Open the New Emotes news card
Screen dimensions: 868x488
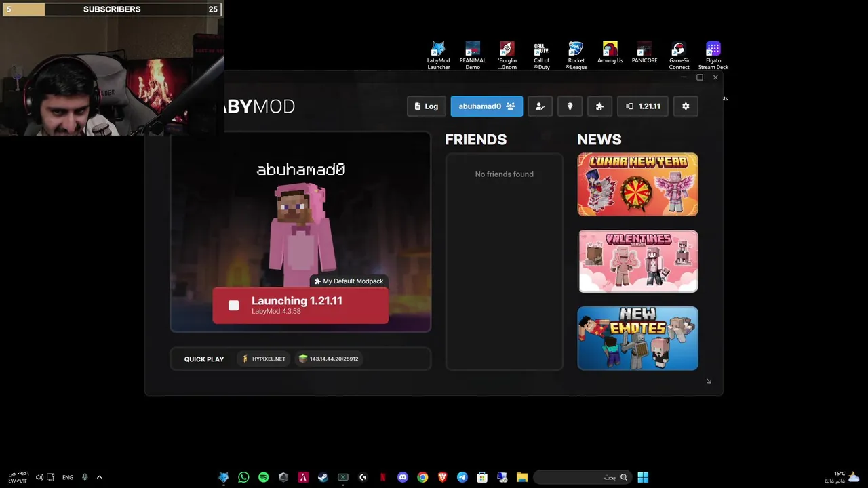[637, 338]
